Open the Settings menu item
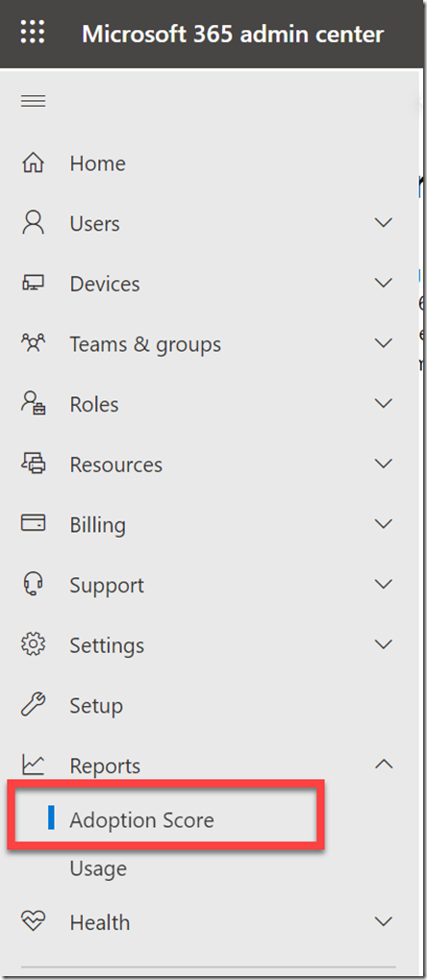Viewport: 427px width, 980px height. point(107,645)
